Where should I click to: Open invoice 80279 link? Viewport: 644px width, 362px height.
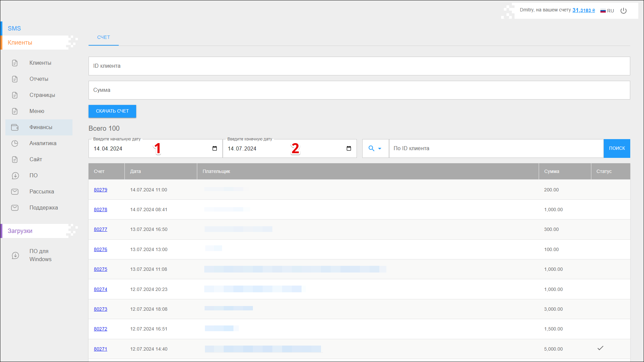[100, 190]
